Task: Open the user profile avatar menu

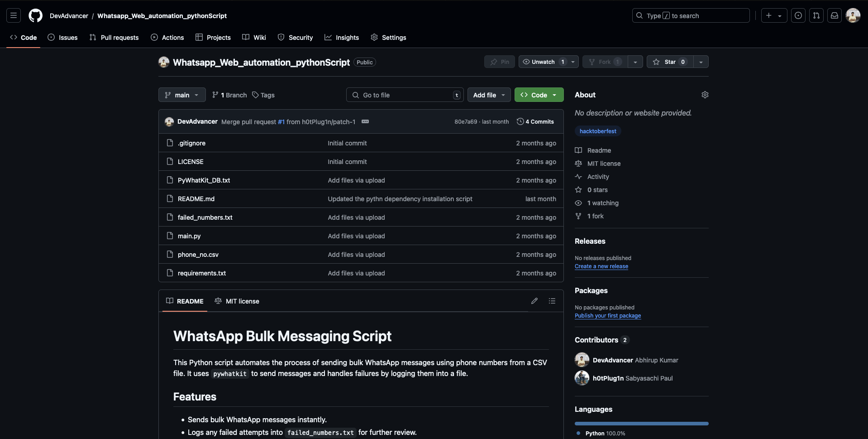Action: 853,15
